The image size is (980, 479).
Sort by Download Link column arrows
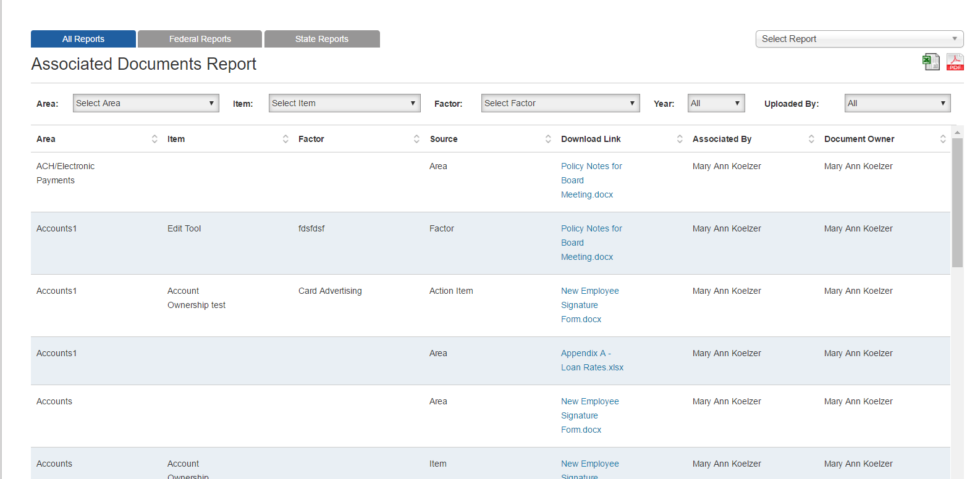click(680, 139)
